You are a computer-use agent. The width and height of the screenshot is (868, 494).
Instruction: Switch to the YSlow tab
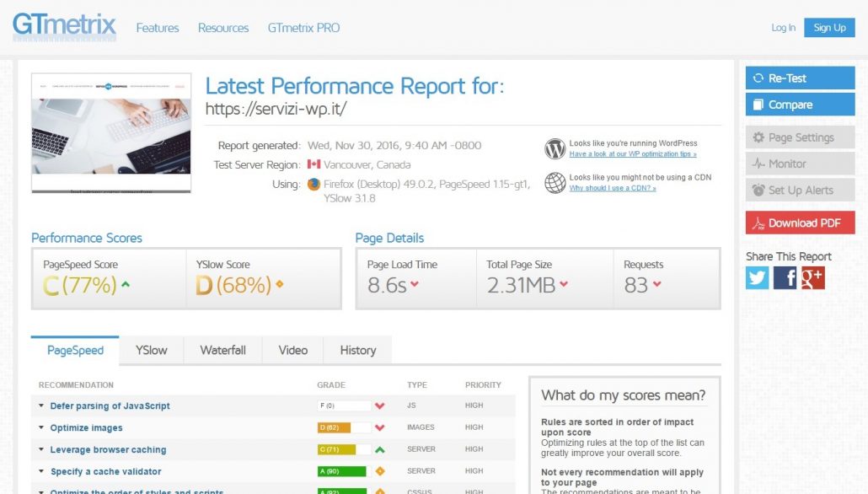coord(151,350)
